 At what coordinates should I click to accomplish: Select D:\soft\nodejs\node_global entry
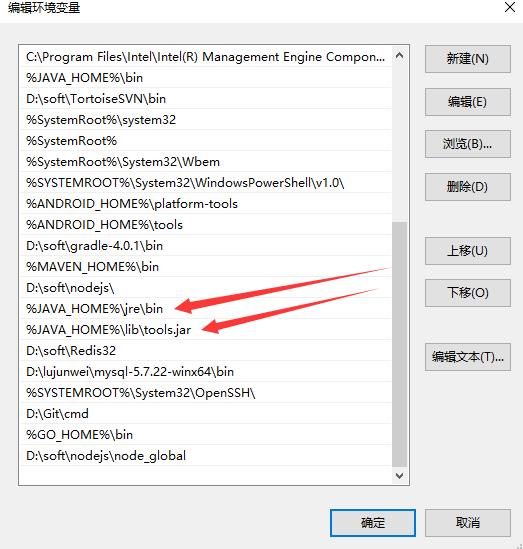coord(205,456)
